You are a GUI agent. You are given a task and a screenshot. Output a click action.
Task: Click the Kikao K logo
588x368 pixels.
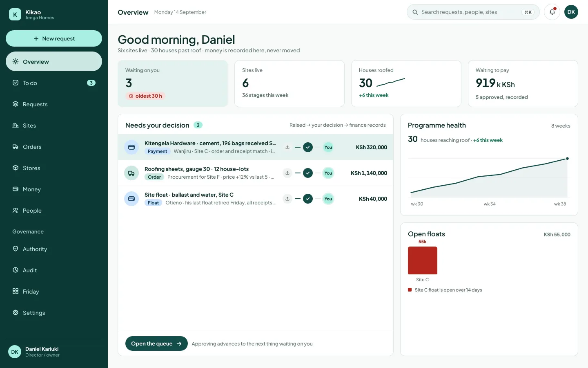[x=15, y=15]
